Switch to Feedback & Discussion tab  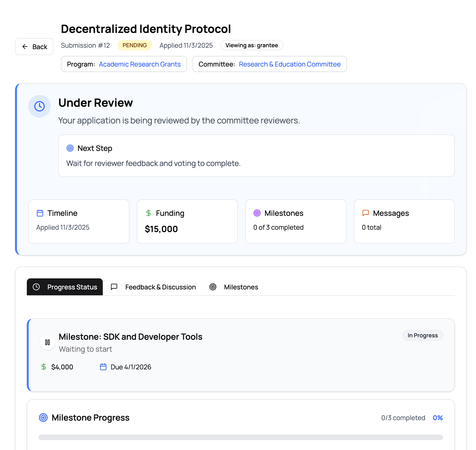click(x=154, y=287)
